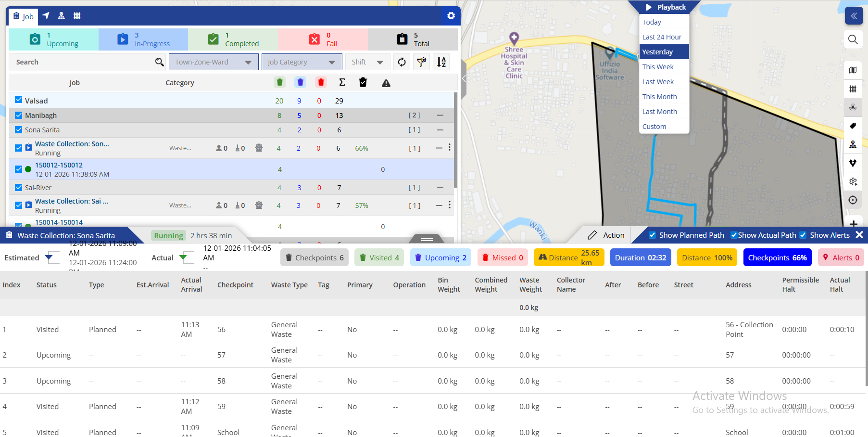
Task: Toggle Show Planned Path checkbox
Action: 652,235
